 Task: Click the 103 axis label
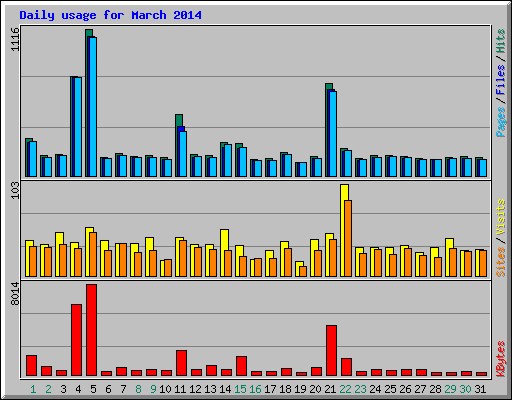pyautogui.click(x=15, y=191)
